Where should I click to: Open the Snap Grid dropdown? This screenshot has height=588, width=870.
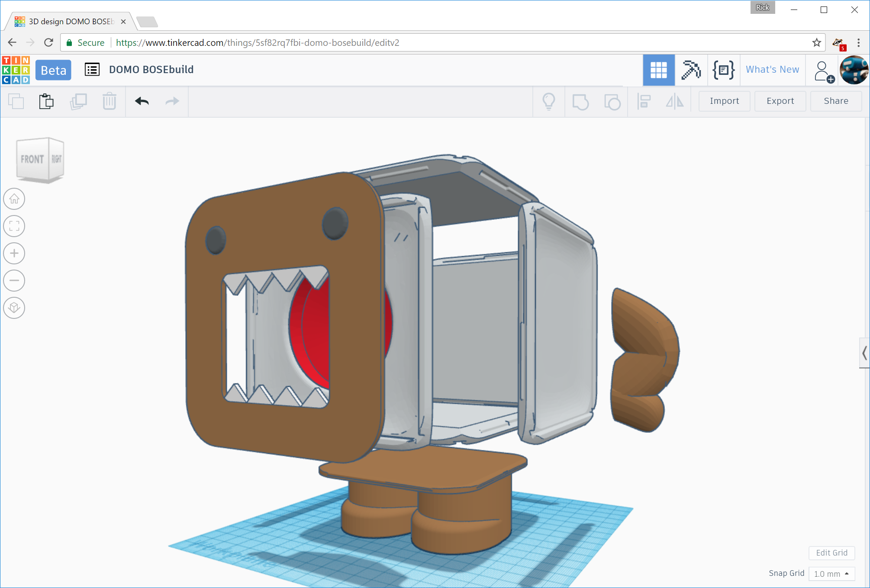(831, 573)
